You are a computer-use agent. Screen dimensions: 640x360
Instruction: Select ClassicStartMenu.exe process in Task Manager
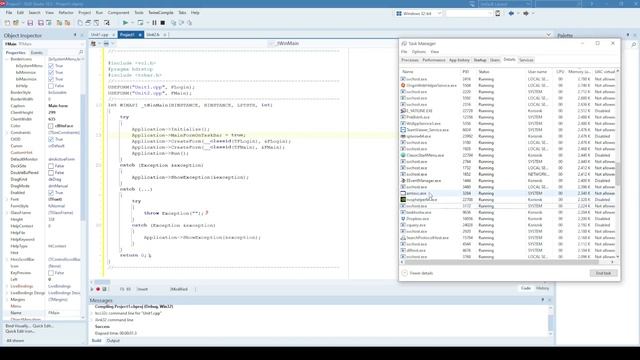click(508, 155)
